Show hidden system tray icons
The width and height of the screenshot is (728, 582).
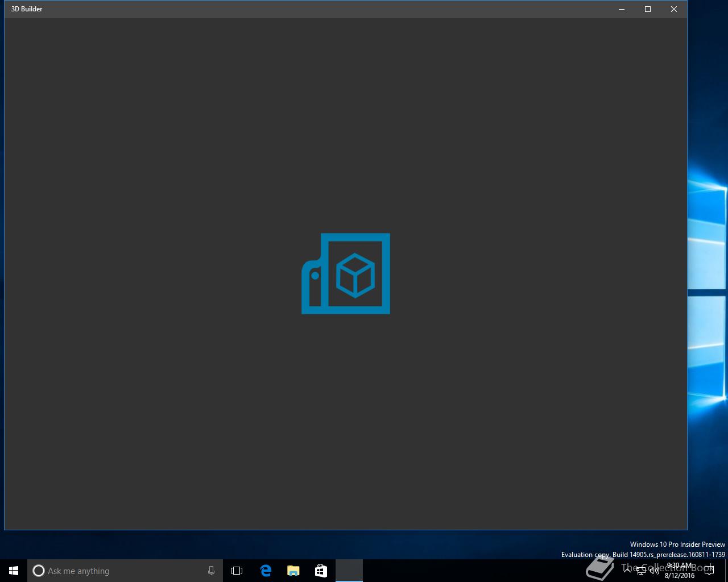[627, 571]
